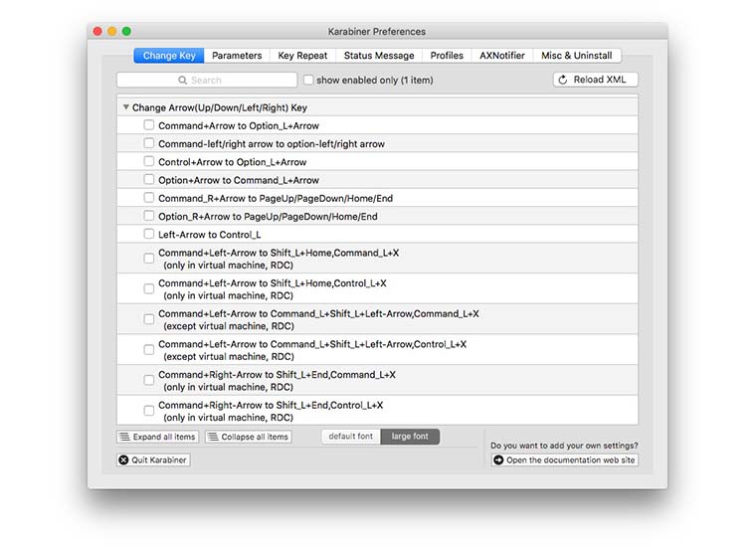Check Option+Arrow to Command_L+Arrow
Image resolution: width=756 pixels, height=547 pixels.
coord(149,179)
